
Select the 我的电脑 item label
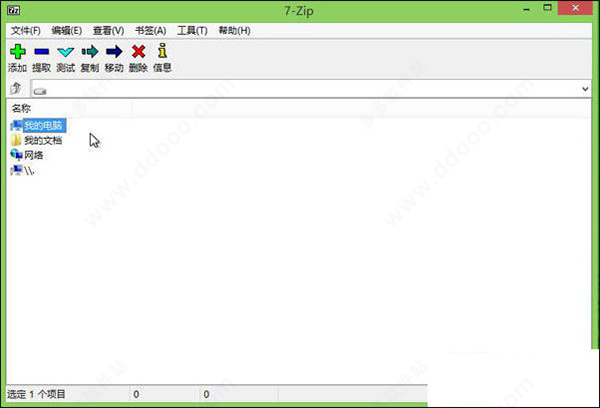click(x=44, y=125)
